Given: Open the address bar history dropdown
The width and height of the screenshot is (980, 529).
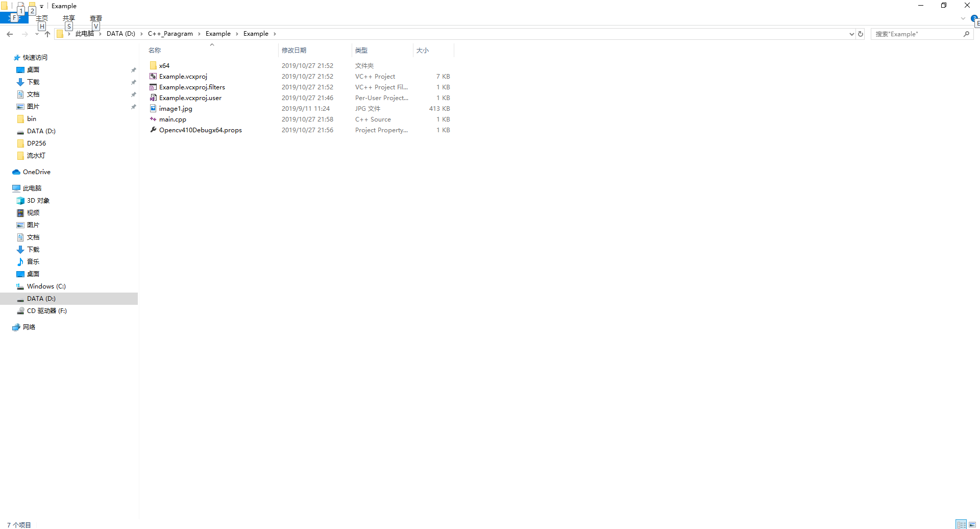Looking at the screenshot, I should point(850,34).
